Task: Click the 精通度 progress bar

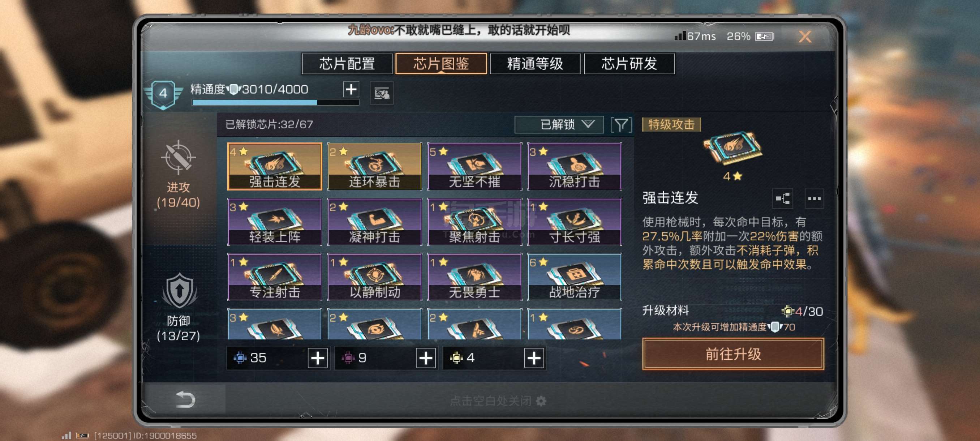Action: 275,102
